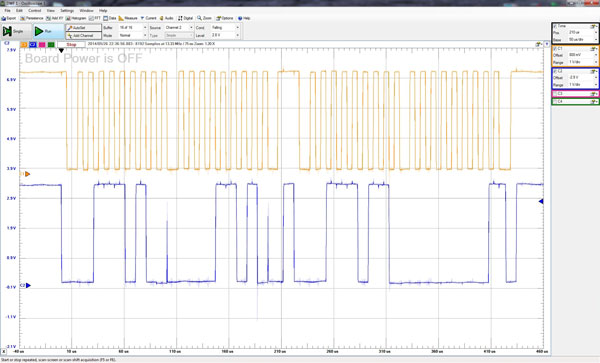The width and height of the screenshot is (600, 363).
Task: Open the Help menu in menu bar
Action: pyautogui.click(x=103, y=10)
